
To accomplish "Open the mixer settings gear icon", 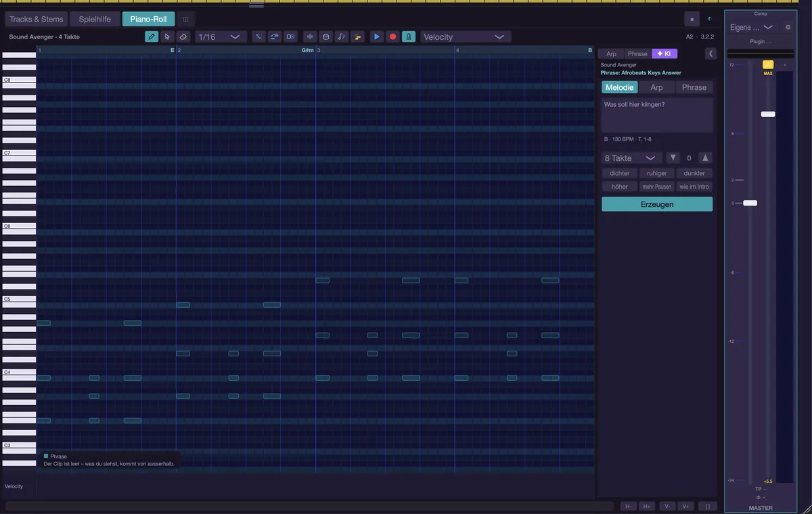I will coord(788,27).
